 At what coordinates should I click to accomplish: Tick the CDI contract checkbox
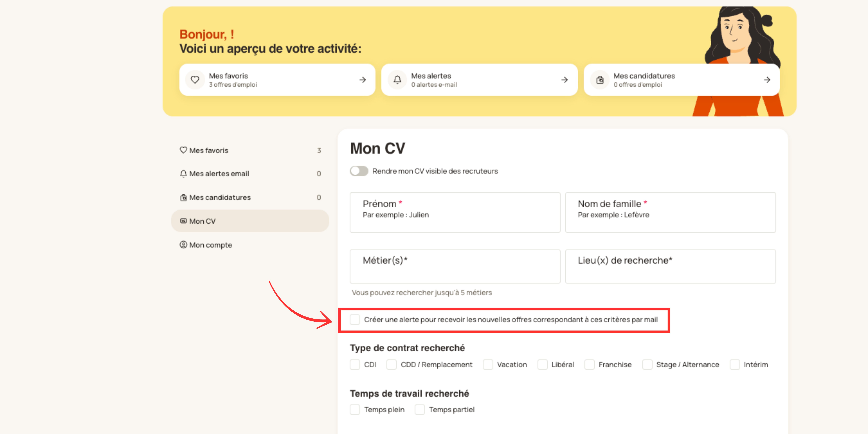click(x=355, y=365)
